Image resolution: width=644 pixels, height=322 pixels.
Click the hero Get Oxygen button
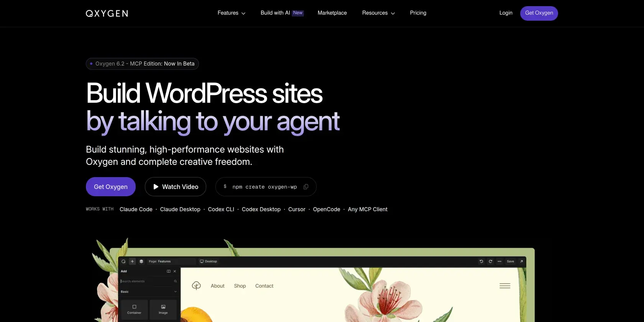[x=111, y=187]
